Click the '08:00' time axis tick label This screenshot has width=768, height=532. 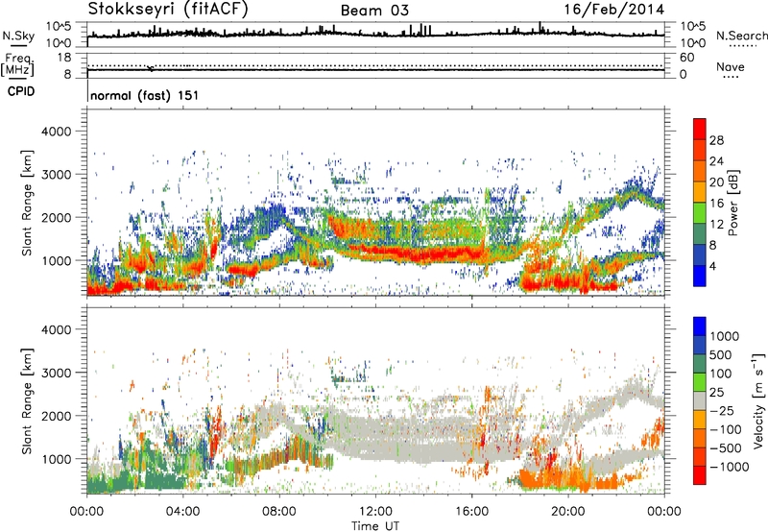(x=279, y=512)
